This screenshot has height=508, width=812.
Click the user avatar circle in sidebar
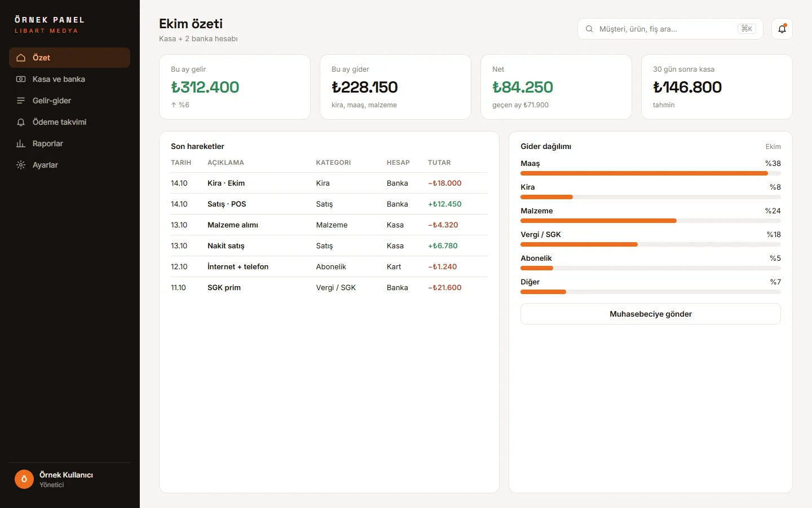point(24,479)
